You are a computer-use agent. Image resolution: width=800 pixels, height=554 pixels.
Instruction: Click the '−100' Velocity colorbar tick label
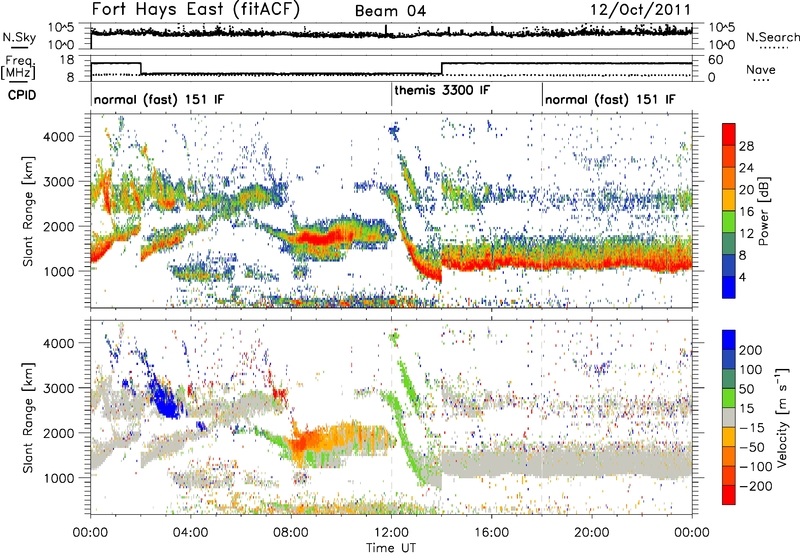pos(755,467)
